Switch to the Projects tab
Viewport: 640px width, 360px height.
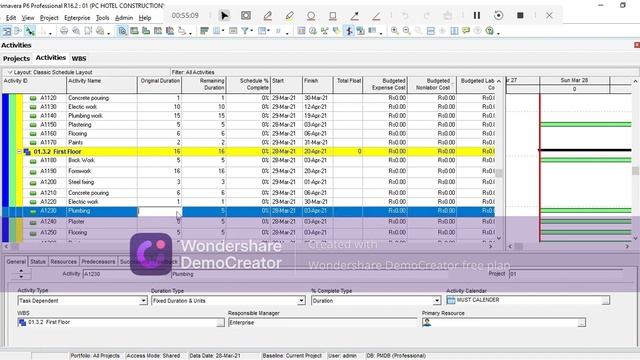16,58
